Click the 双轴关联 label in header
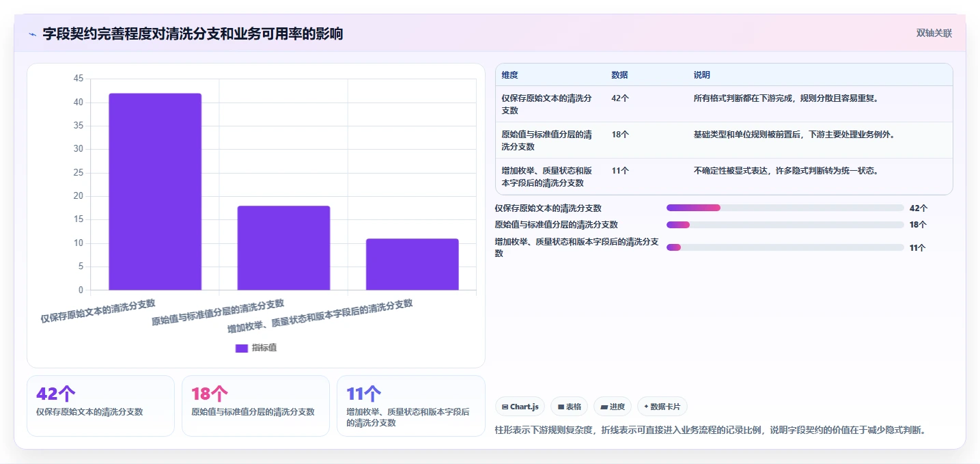This screenshot has width=980, height=464. (934, 33)
